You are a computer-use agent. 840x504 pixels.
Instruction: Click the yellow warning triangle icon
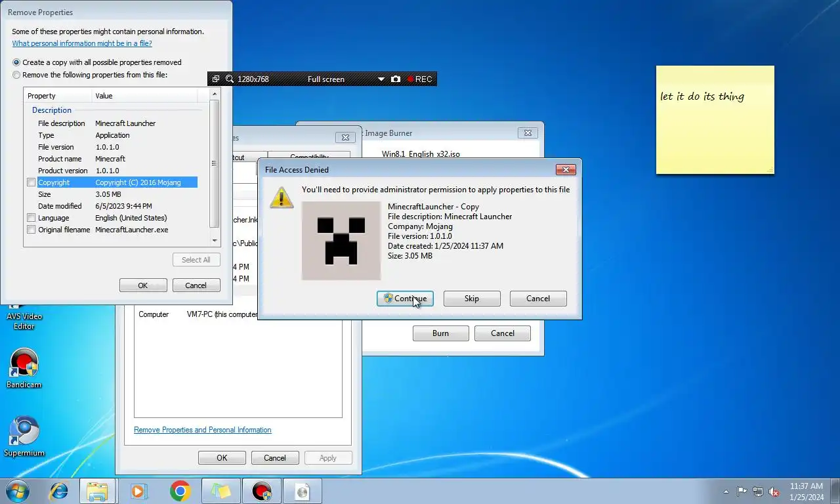point(282,197)
